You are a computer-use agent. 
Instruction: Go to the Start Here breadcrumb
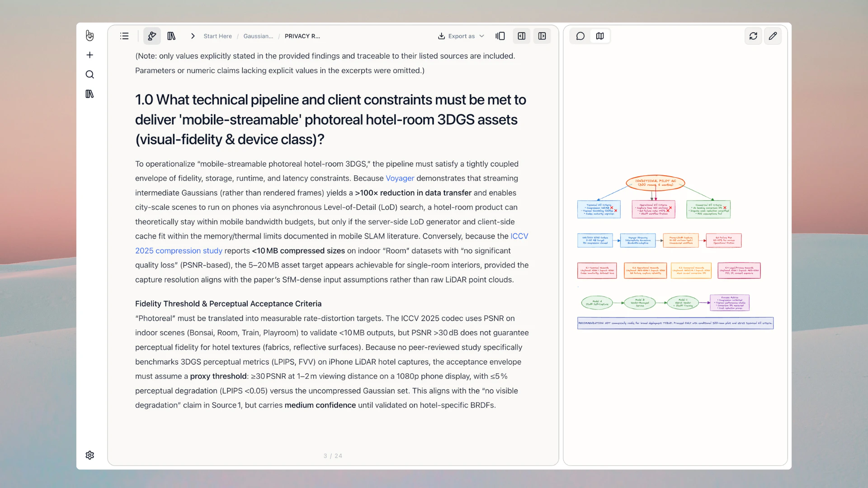tap(217, 36)
